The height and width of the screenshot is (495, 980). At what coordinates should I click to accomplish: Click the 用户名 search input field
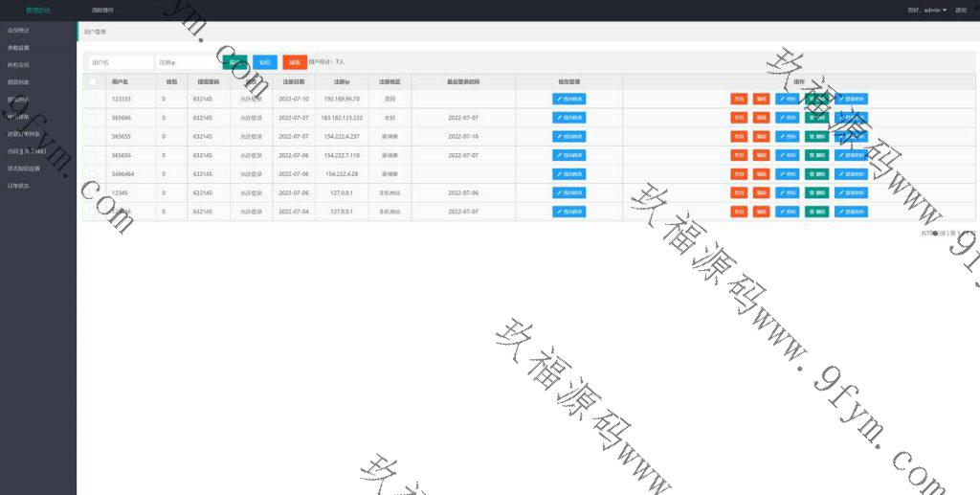(119, 62)
